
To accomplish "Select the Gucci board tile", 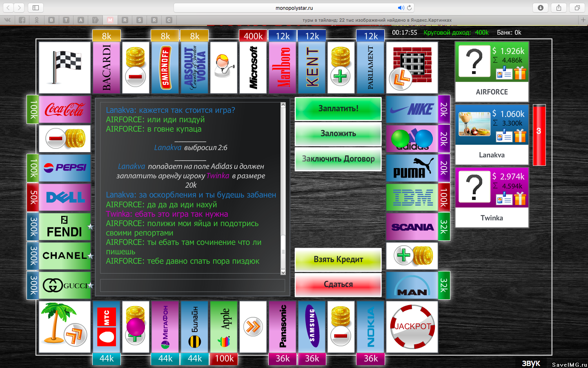I will point(65,285).
